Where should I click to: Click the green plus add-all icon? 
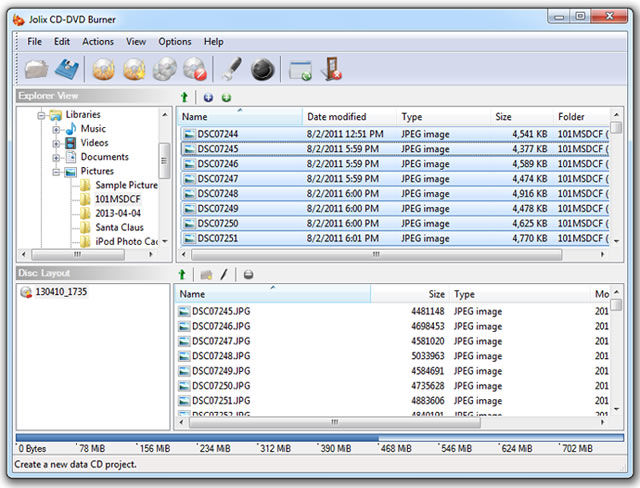coord(226,98)
